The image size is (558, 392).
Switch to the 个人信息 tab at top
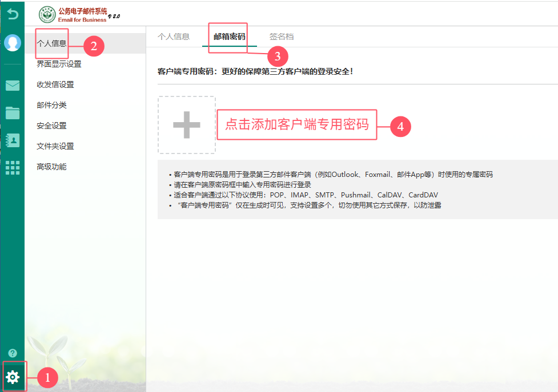tap(174, 37)
